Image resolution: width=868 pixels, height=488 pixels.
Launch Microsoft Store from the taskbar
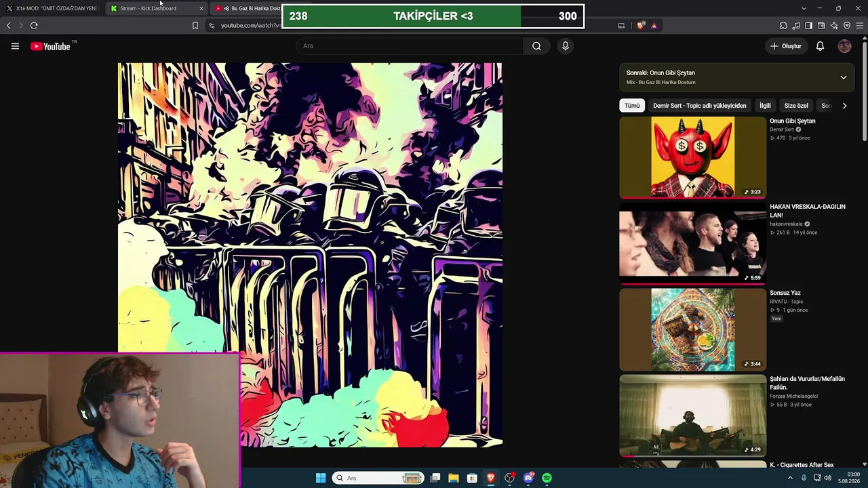472,478
